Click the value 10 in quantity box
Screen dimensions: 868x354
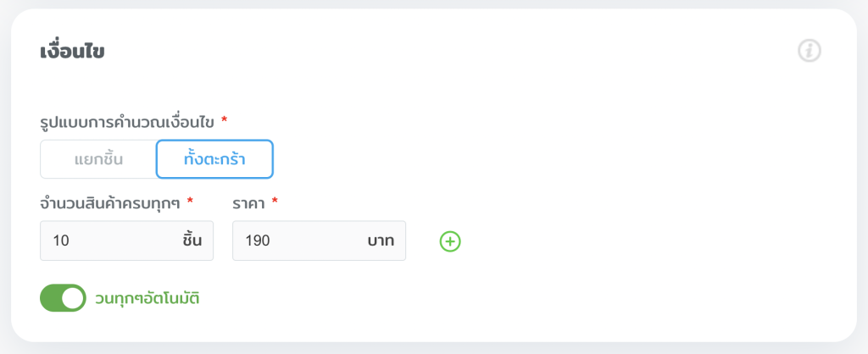pyautogui.click(x=60, y=241)
